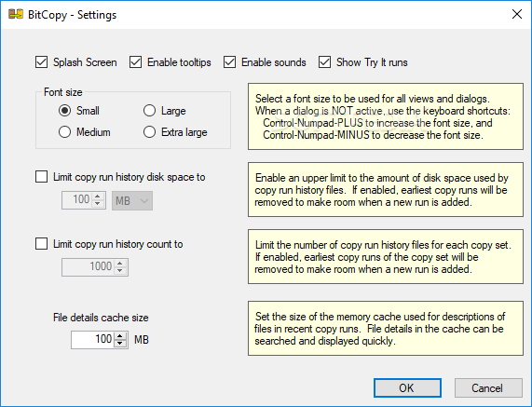Image resolution: width=532 pixels, height=407 pixels.
Task: Click the Cancel button
Action: click(x=488, y=387)
